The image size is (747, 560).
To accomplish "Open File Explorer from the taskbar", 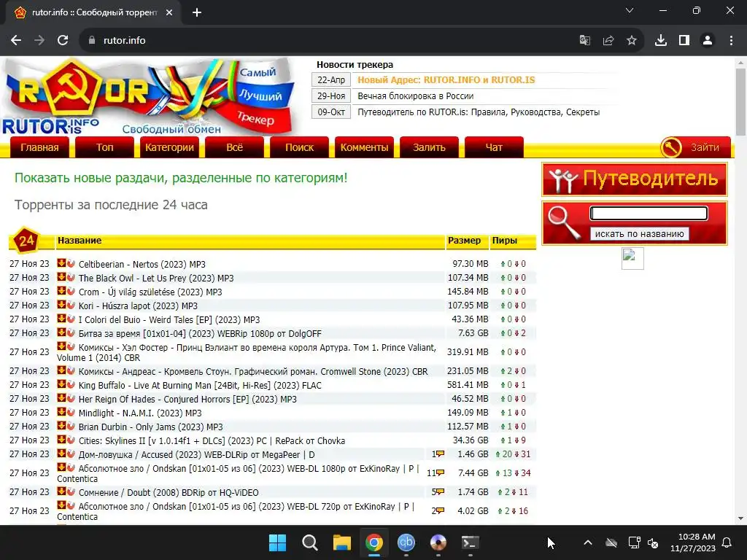I will pos(341,542).
